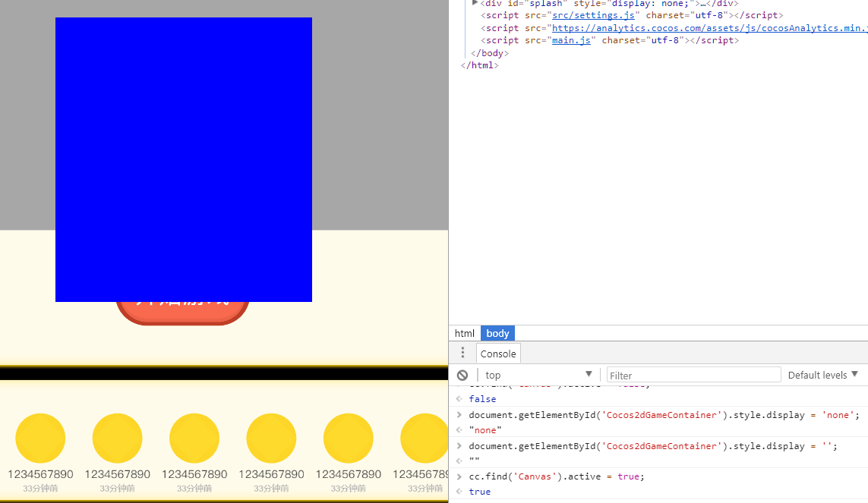Select the first yellow circle avatar
Viewport: 868px width, 503px height.
40,439
